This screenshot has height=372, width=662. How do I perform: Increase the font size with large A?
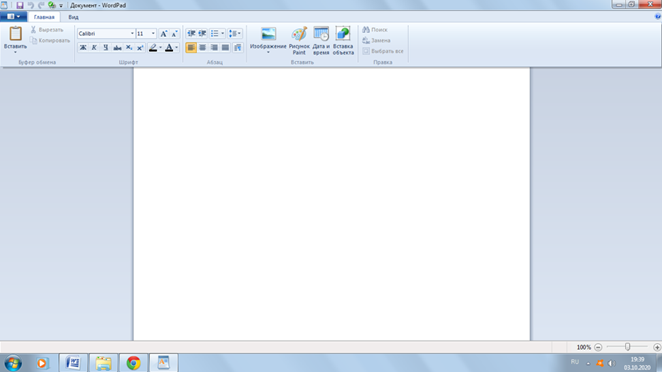[163, 34]
